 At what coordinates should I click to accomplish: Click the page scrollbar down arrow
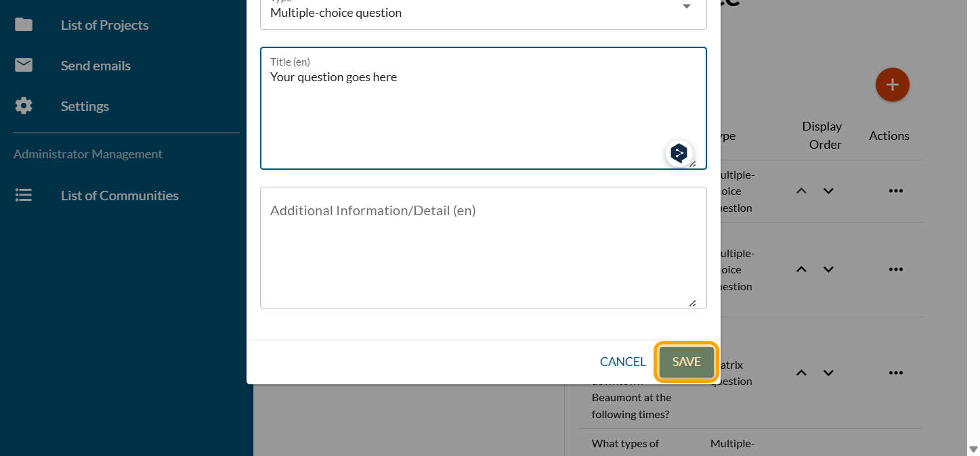coord(973,449)
